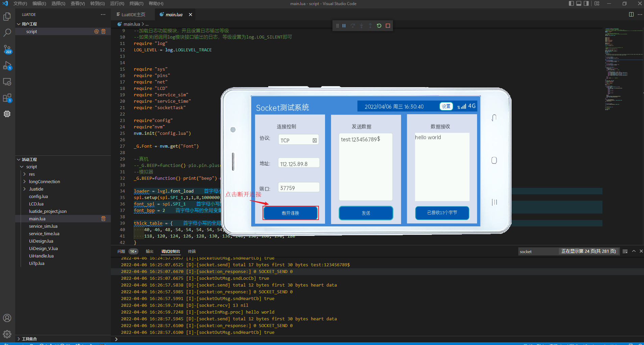Open UiDesign.lua in file tree
Image resolution: width=644 pixels, height=345 pixels.
(41, 241)
